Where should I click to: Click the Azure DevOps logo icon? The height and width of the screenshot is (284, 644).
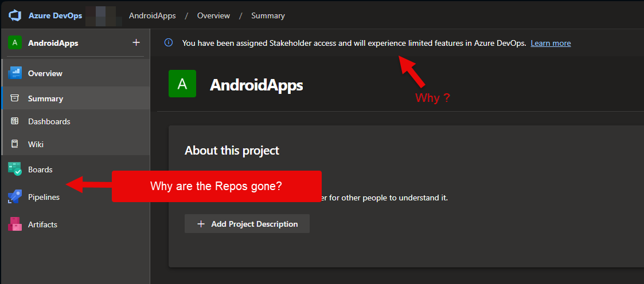(15, 16)
